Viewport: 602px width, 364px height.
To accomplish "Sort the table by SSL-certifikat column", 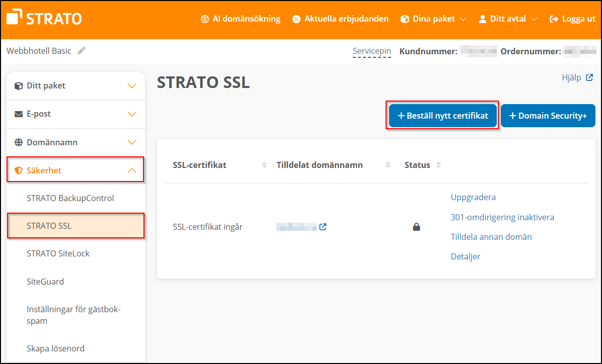I will [264, 164].
